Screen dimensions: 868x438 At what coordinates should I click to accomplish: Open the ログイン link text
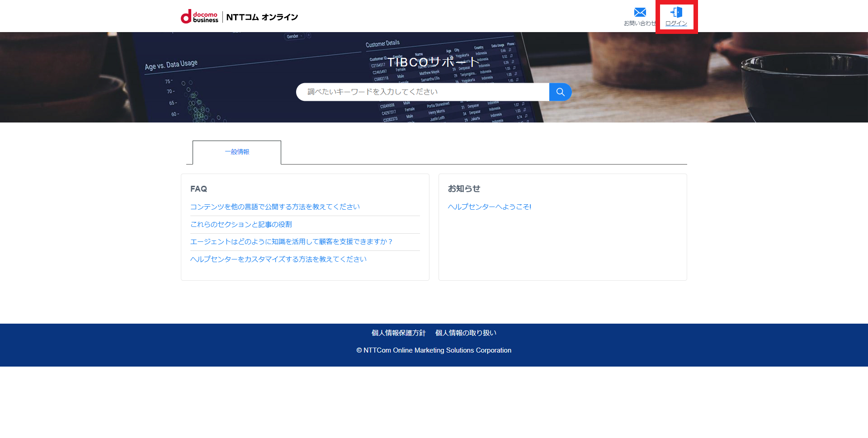coord(676,24)
